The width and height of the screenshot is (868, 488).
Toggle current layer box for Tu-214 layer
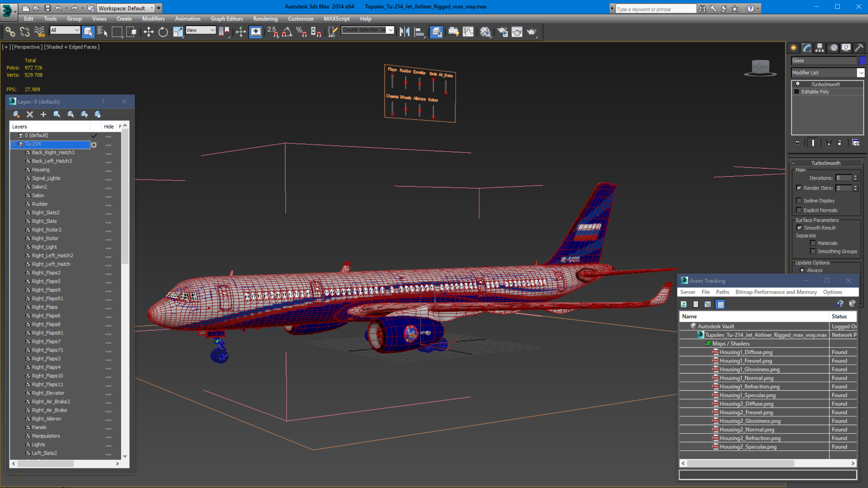coord(94,145)
